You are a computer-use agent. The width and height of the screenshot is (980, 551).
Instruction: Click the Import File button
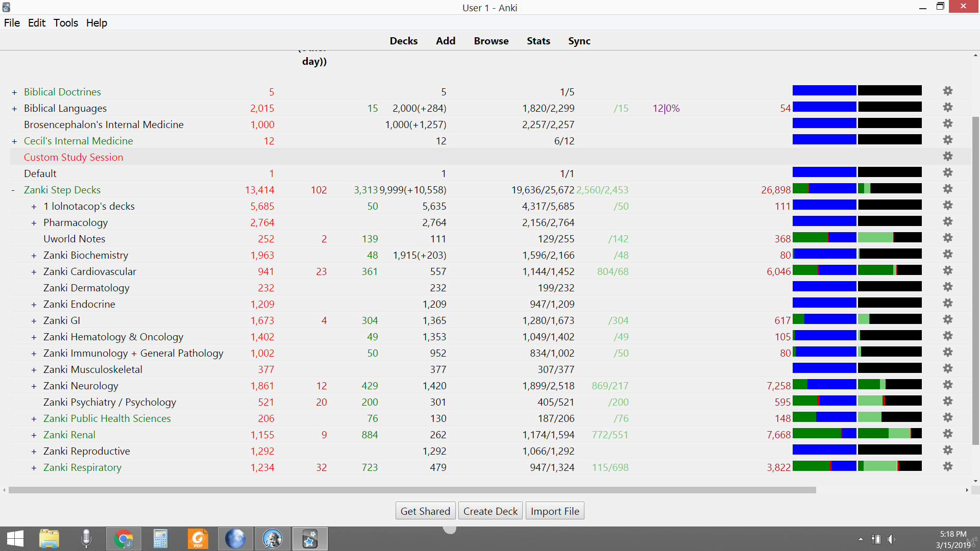555,511
